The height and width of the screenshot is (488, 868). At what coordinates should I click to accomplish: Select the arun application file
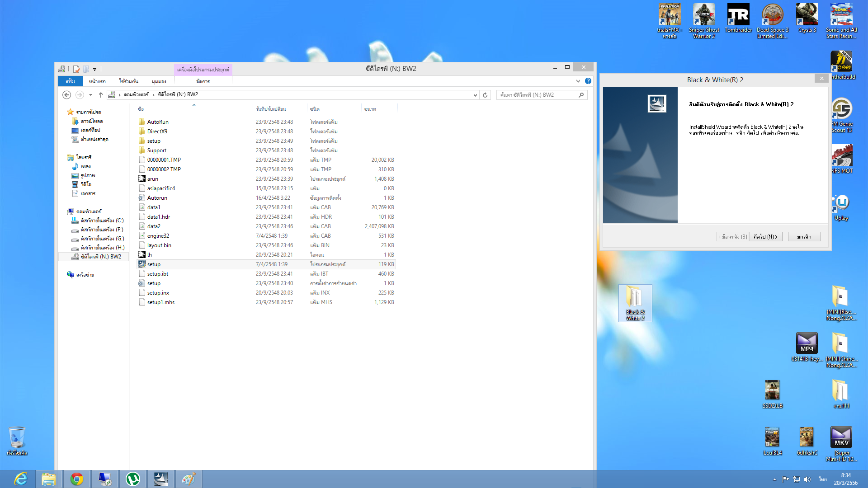pyautogui.click(x=152, y=179)
